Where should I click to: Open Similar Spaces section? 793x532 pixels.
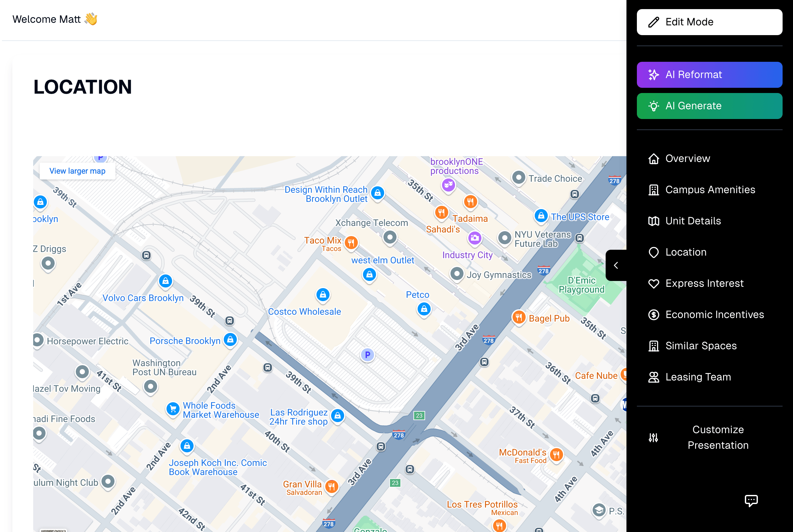(709, 346)
